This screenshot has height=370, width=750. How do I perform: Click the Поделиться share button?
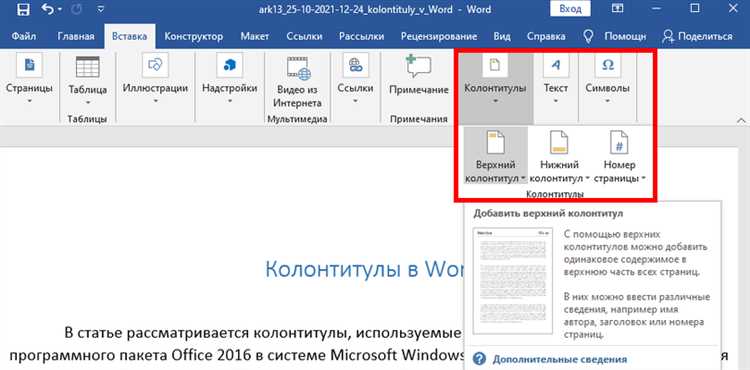(698, 36)
